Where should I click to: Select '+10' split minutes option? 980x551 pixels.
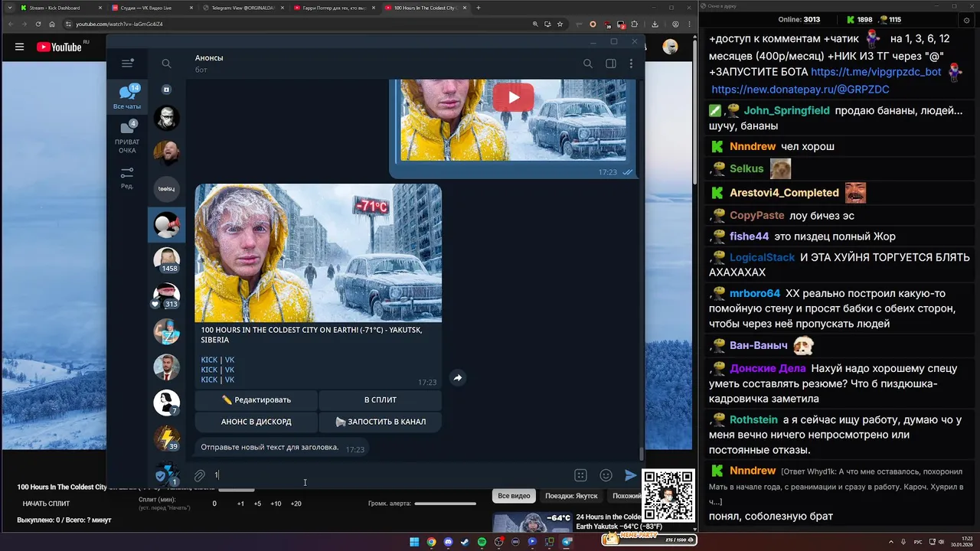tap(276, 504)
